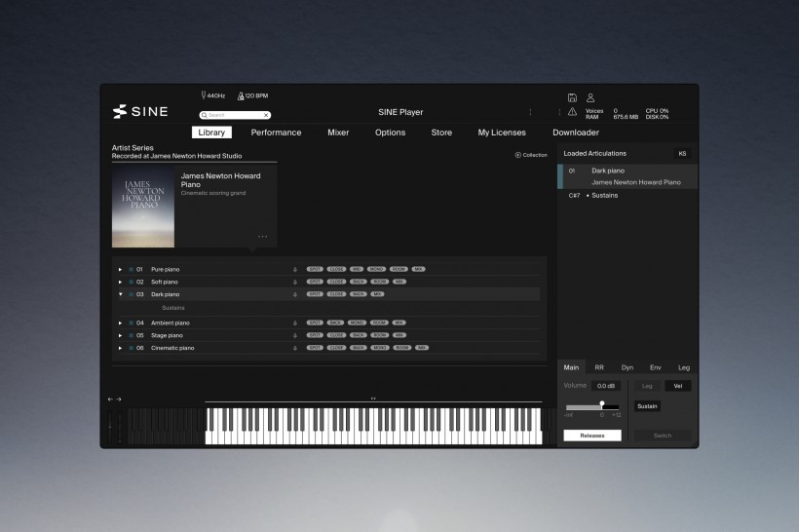Viewport: 799px width, 532px height.
Task: Go to My Licenses tab
Action: [502, 133]
